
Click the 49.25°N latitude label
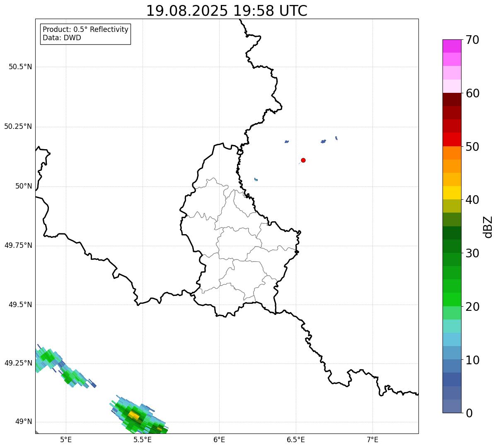[18, 363]
